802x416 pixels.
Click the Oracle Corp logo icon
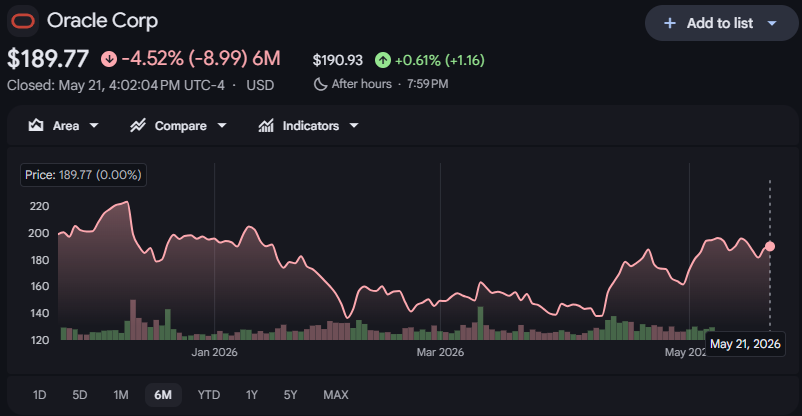pos(23,21)
